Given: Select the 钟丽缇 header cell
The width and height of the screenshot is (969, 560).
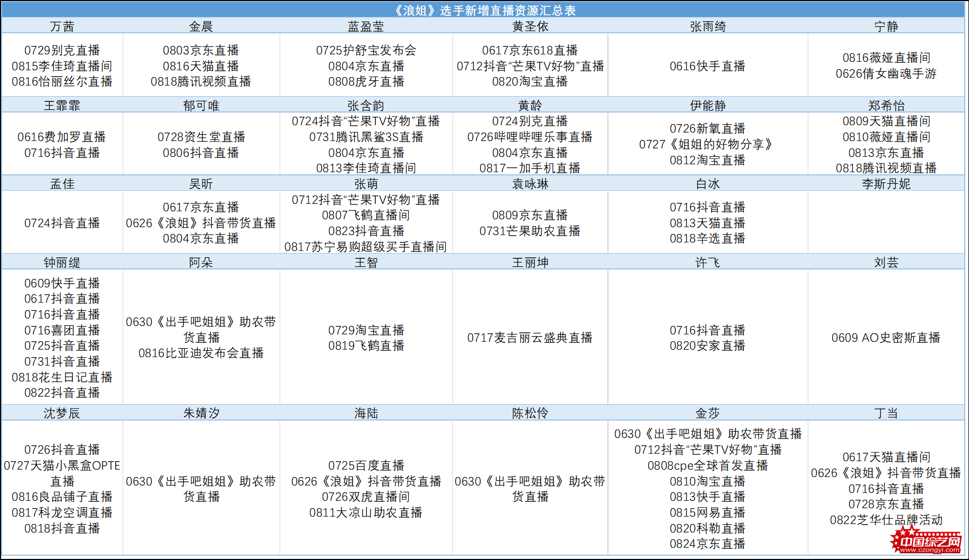Looking at the screenshot, I should click(62, 263).
